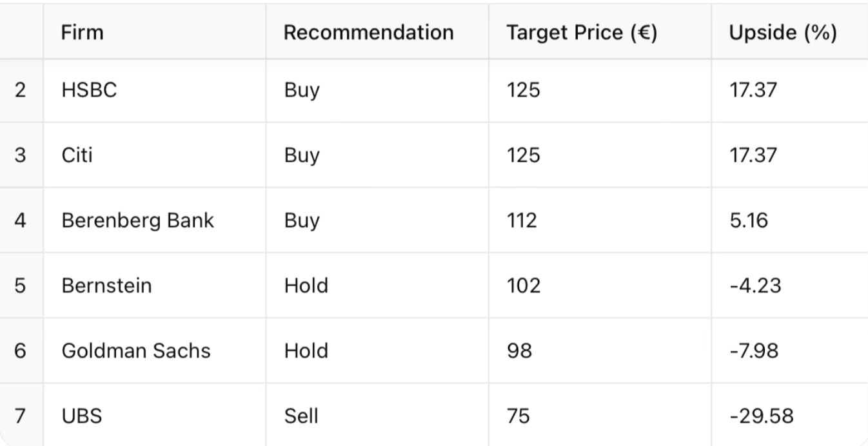This screenshot has width=868, height=446.
Task: Select row number 7
Action: click(x=21, y=416)
